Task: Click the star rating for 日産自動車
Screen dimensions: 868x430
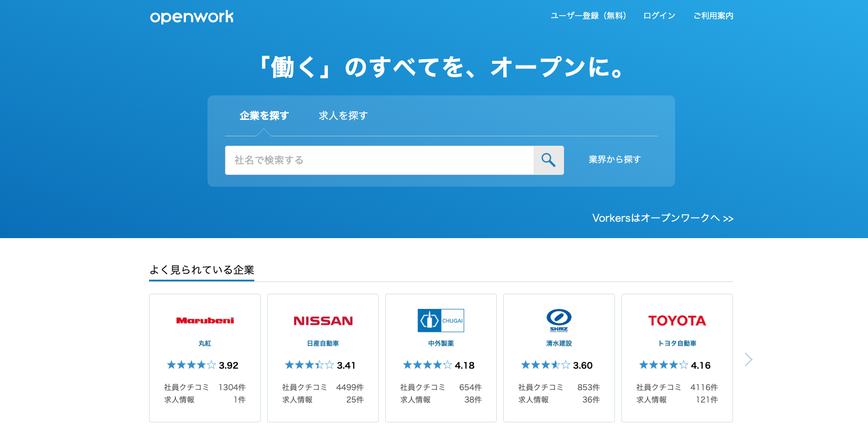Action: click(x=309, y=365)
